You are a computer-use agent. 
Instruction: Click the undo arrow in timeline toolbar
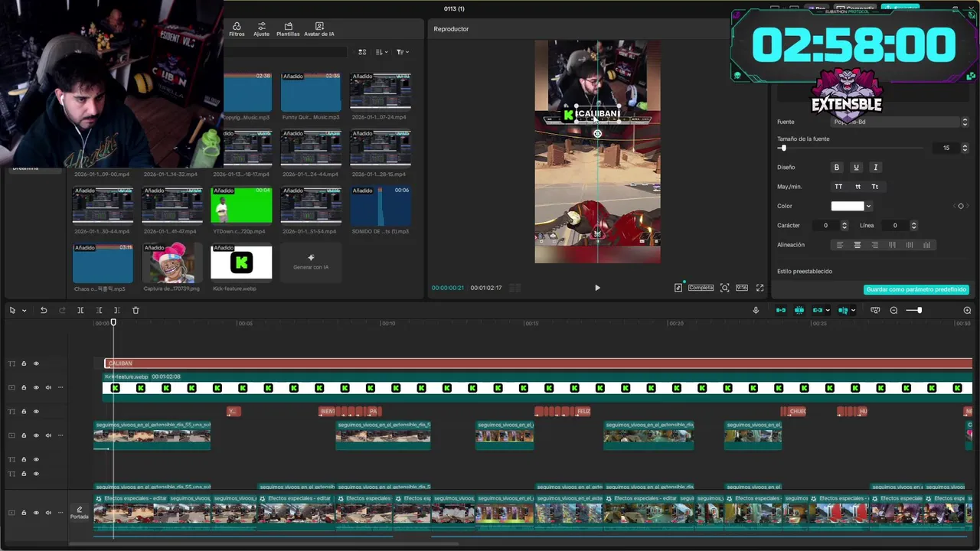click(44, 310)
